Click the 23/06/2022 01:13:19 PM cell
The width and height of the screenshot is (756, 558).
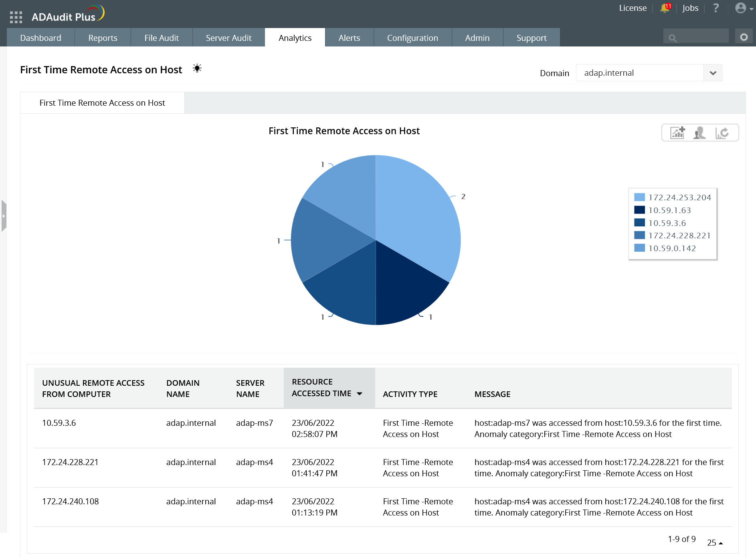315,507
